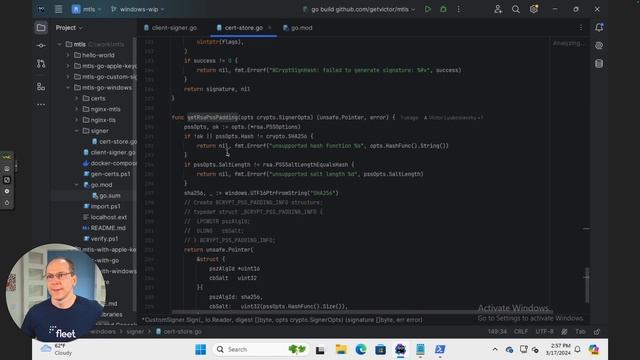Select README.md in project tree
This screenshot has height=360, width=640.
[x=104, y=228]
